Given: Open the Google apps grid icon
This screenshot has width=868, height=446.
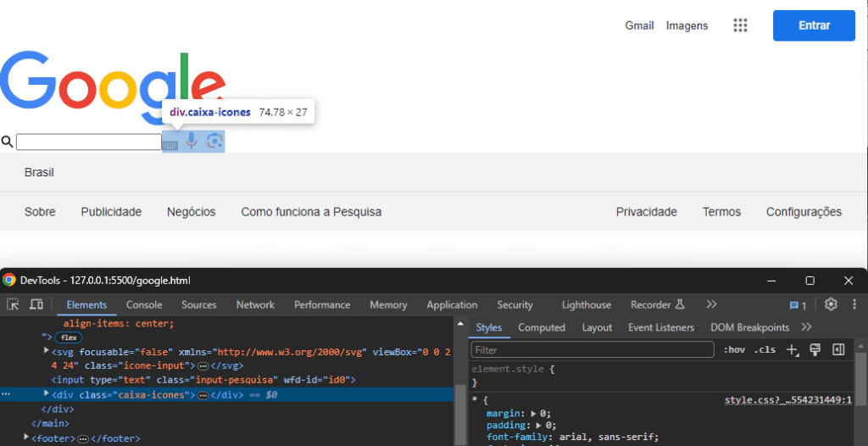Looking at the screenshot, I should click(740, 25).
